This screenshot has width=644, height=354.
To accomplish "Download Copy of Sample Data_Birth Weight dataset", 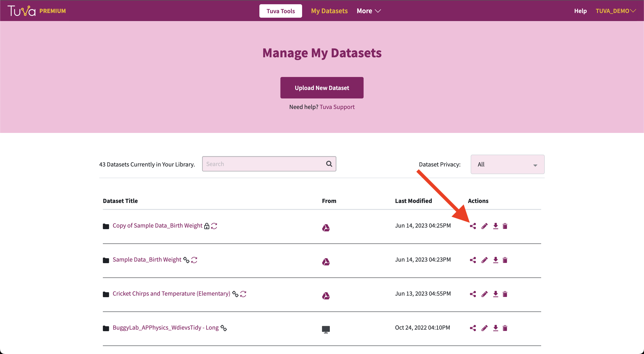I will [496, 226].
